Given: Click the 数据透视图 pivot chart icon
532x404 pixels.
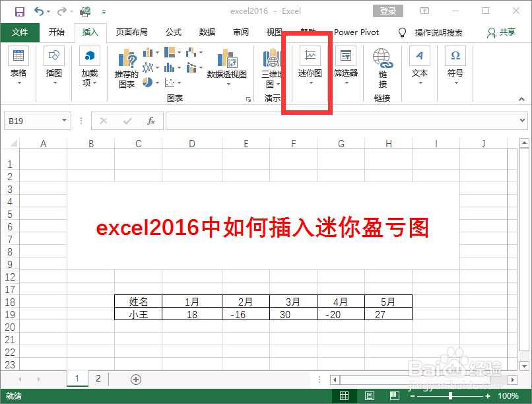Looking at the screenshot, I should [227, 58].
